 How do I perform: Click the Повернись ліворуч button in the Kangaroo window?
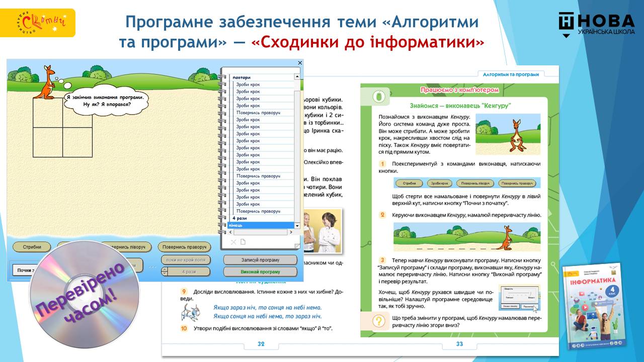127,247
